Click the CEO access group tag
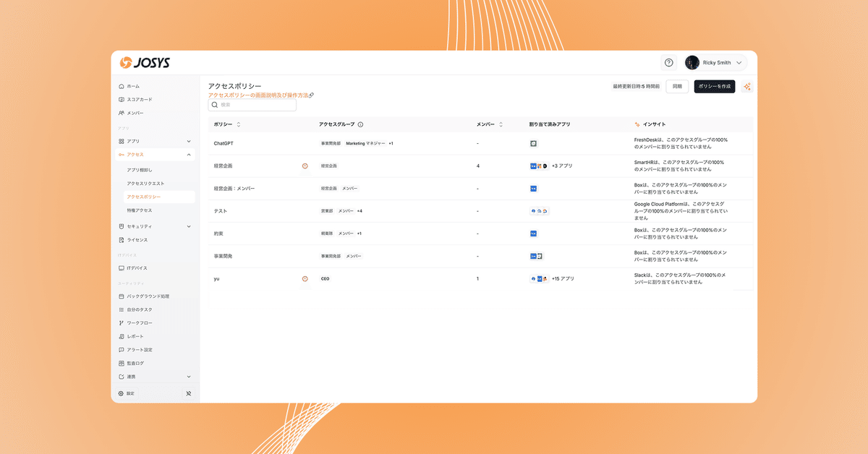 pos(325,278)
